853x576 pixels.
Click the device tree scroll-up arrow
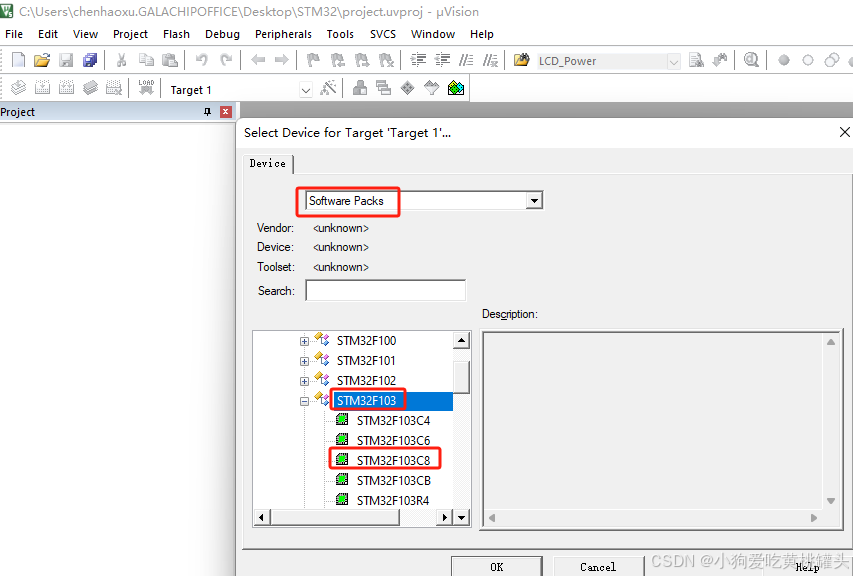point(461,340)
